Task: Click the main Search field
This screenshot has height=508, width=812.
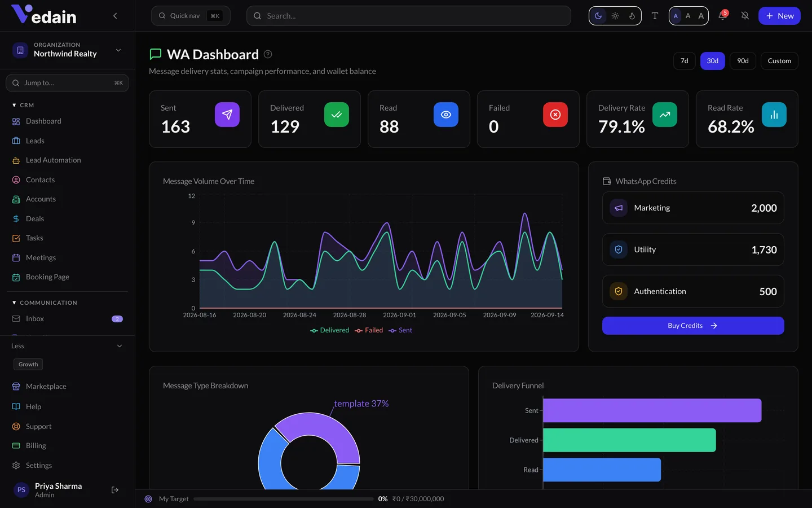Action: [409, 16]
